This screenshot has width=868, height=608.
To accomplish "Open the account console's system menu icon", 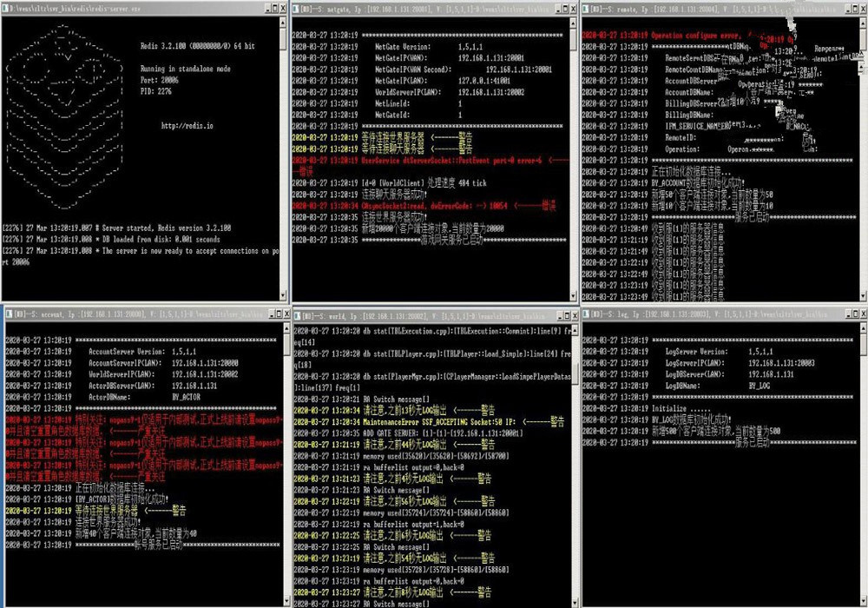I will (8, 312).
